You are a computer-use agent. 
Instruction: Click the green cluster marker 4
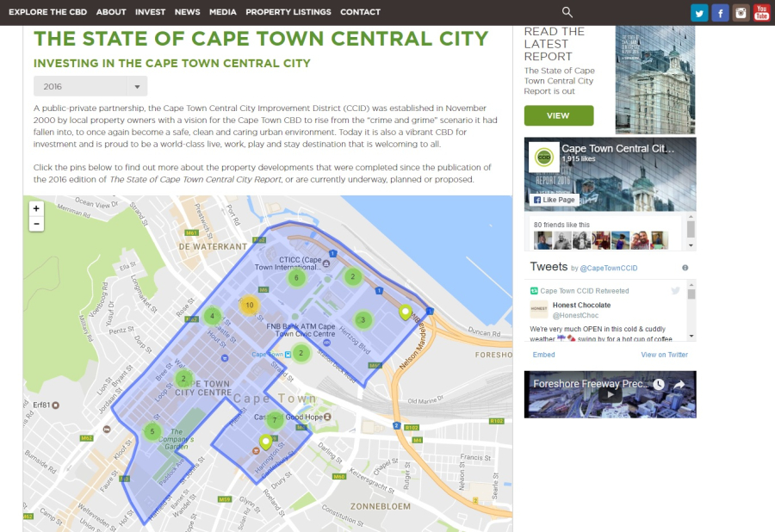(213, 316)
